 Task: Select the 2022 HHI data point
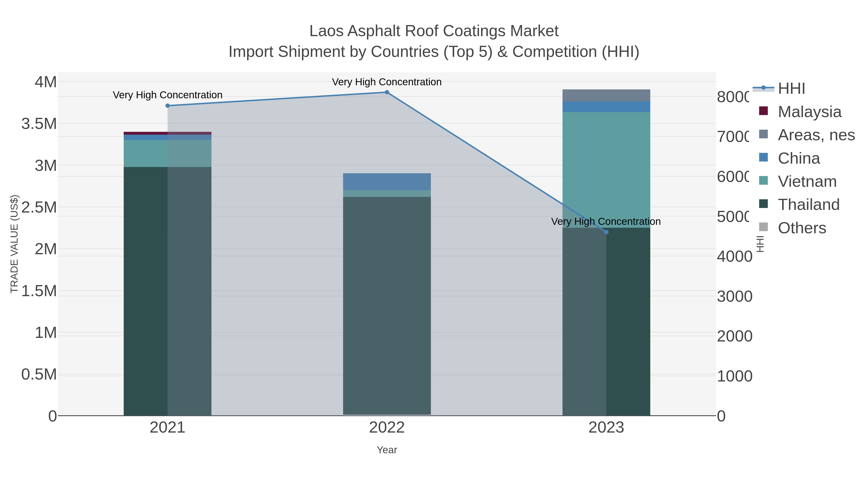click(387, 92)
